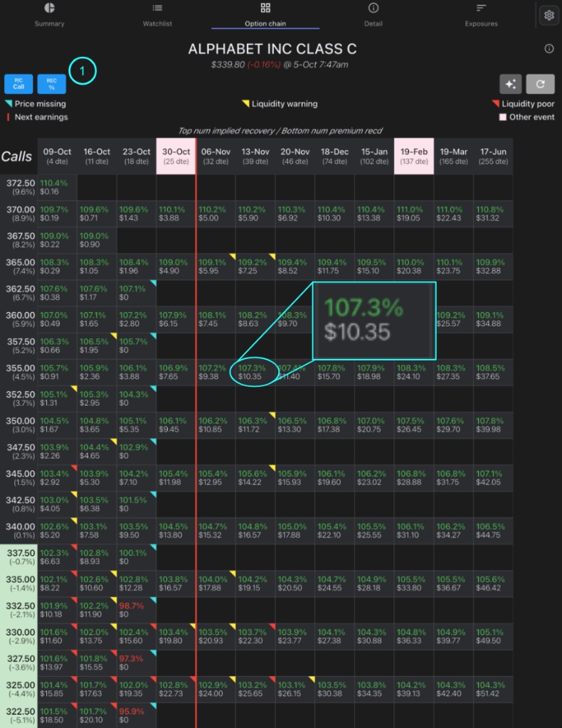Open the $1.95 cell in 357.50 row
This screenshot has width=562, height=728.
tap(97, 346)
